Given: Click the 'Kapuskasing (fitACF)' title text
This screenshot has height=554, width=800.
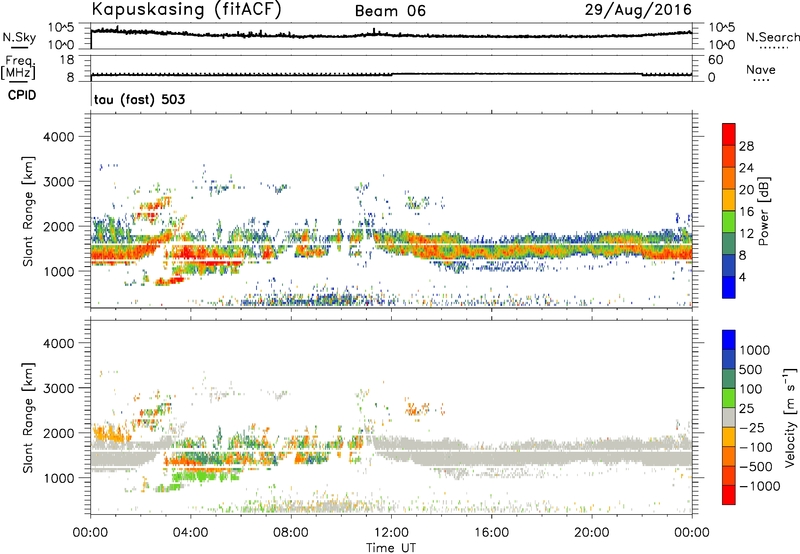Looking at the screenshot, I should pyautogui.click(x=186, y=9).
